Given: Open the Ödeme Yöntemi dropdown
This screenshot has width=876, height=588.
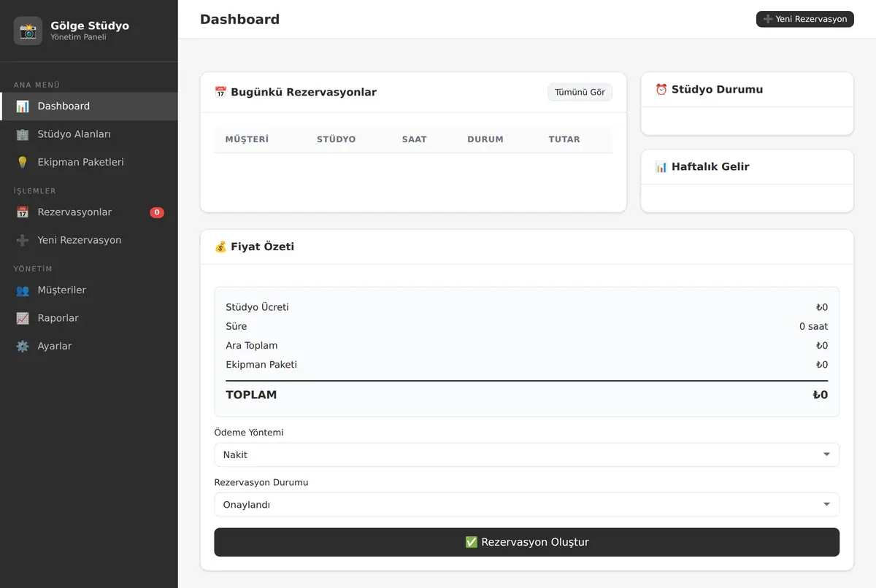Looking at the screenshot, I should 526,454.
